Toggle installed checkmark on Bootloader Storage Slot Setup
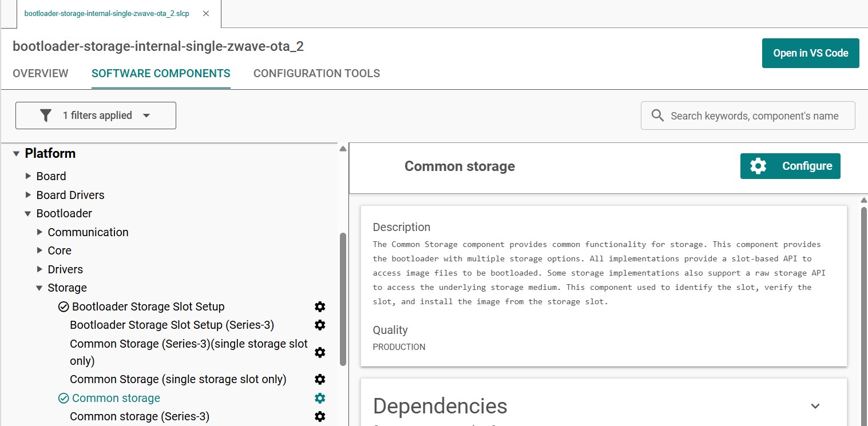 click(x=64, y=306)
